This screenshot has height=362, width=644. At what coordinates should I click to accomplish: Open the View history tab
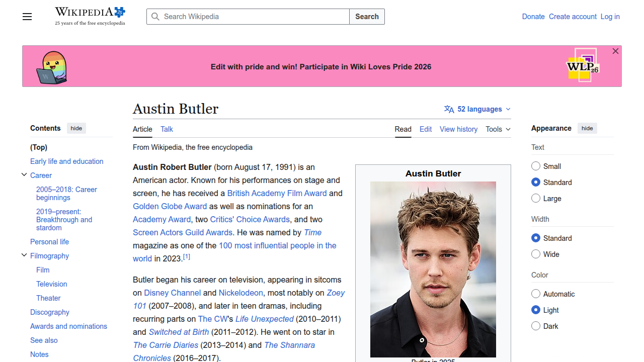coord(458,129)
